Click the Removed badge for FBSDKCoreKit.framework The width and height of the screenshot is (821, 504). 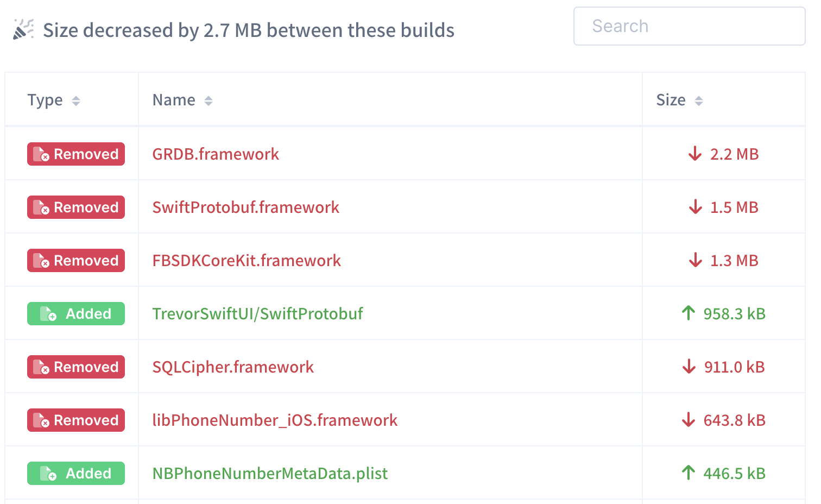75,260
